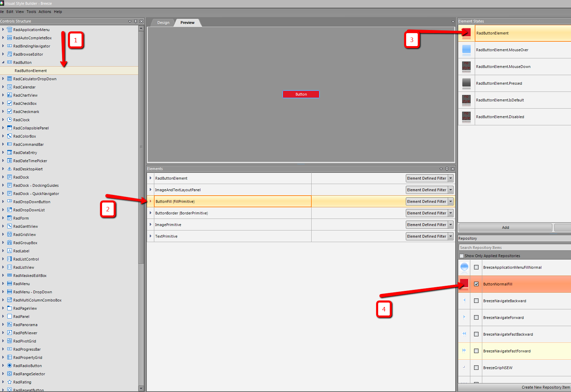Select the RadButtonElement.Disabled state
Image resolution: width=571 pixels, height=392 pixels.
click(514, 117)
